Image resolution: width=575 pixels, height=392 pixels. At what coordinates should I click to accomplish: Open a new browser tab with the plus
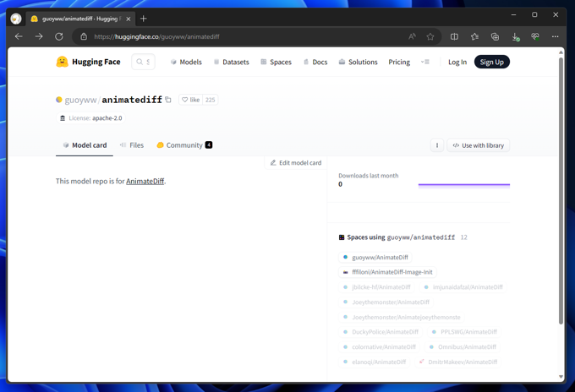point(144,19)
